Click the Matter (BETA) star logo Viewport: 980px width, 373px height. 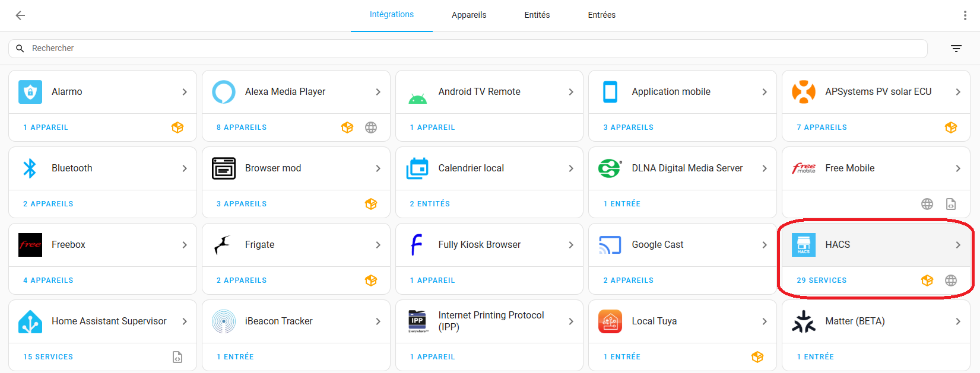pyautogui.click(x=804, y=321)
